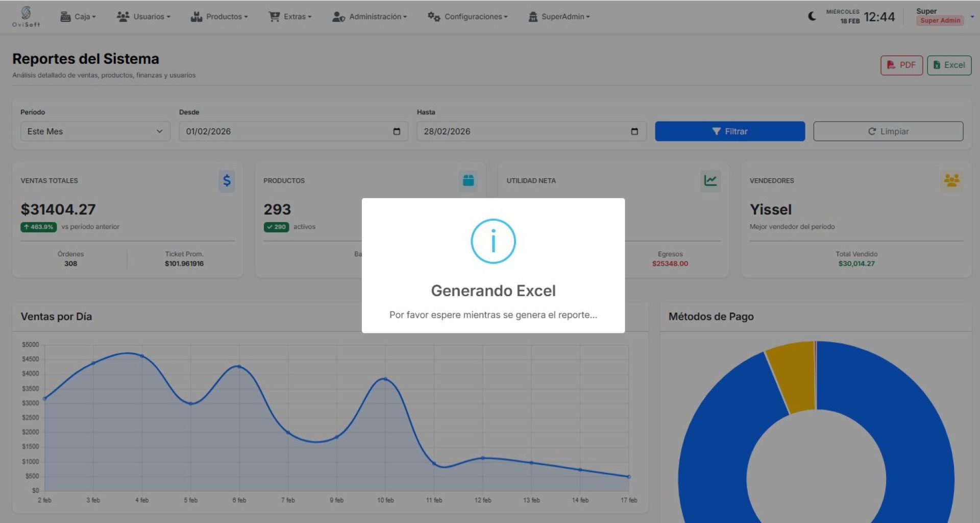
Task: Expand the Productos navigation menu
Action: pos(219,17)
